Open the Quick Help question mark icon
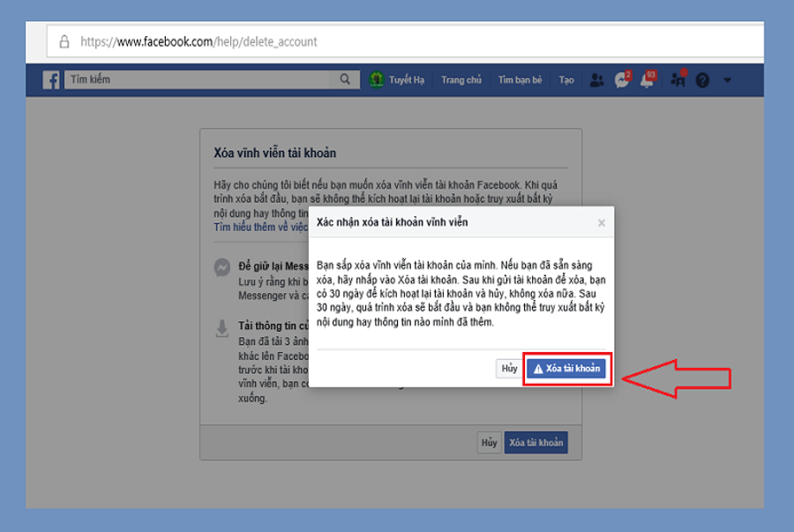This screenshot has height=532, width=794. click(702, 80)
